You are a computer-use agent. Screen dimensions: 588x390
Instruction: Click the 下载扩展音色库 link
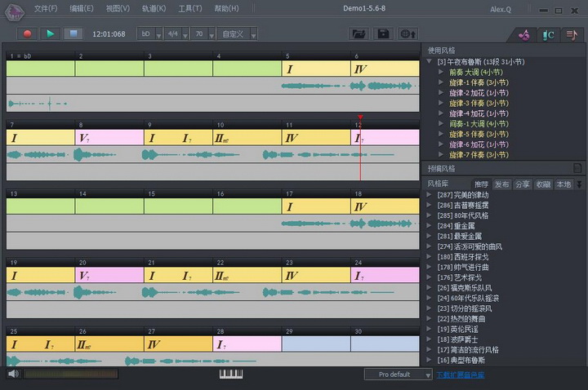coord(460,374)
